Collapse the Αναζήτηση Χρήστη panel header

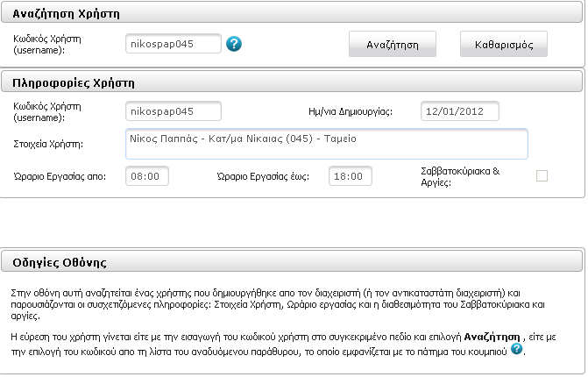coord(292,13)
